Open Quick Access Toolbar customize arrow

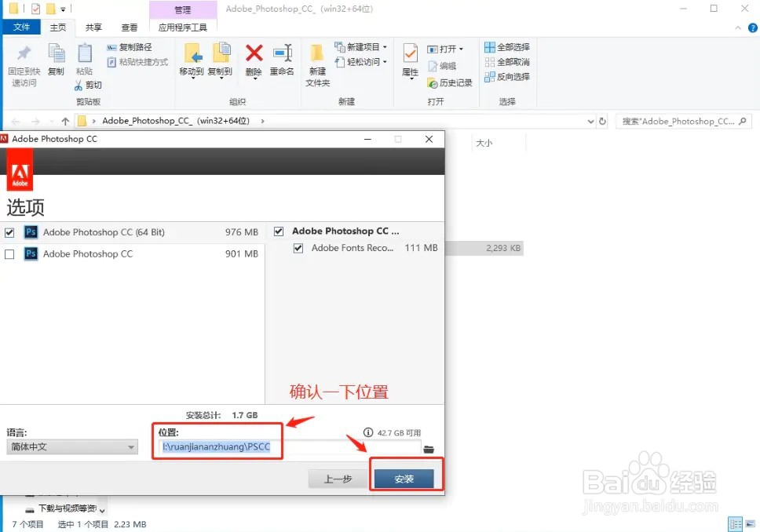[x=63, y=9]
